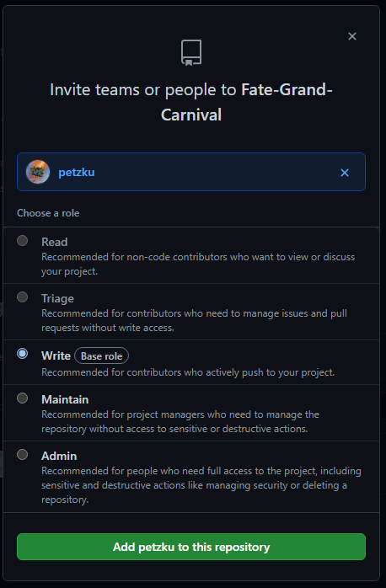Click the Triage role title
386x588 pixels.
(57, 298)
